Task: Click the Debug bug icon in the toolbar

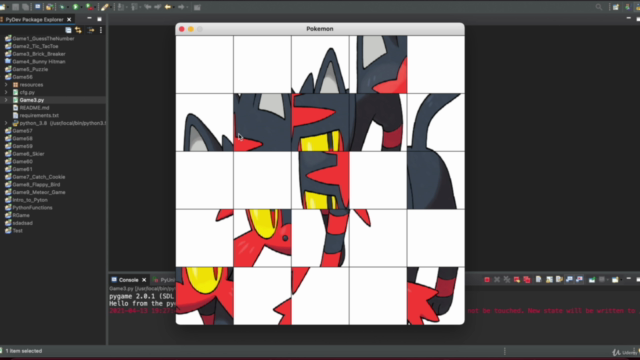Action: [x=62, y=7]
